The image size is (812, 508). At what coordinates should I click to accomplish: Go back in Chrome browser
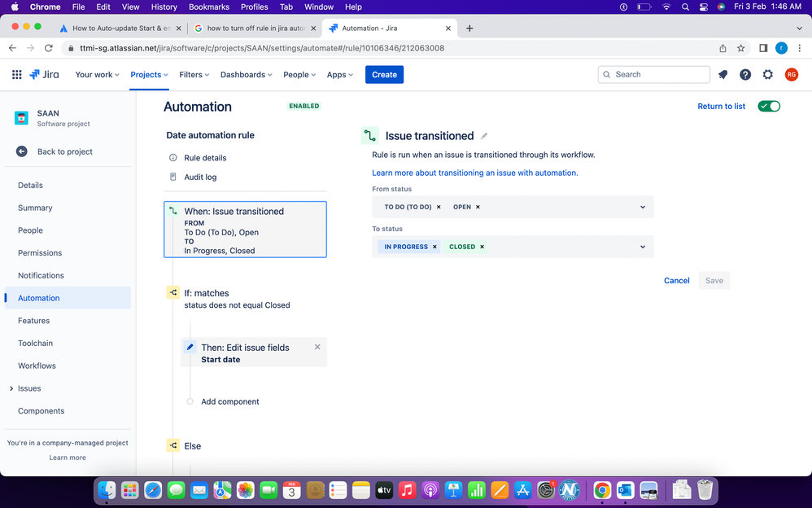pyautogui.click(x=12, y=48)
